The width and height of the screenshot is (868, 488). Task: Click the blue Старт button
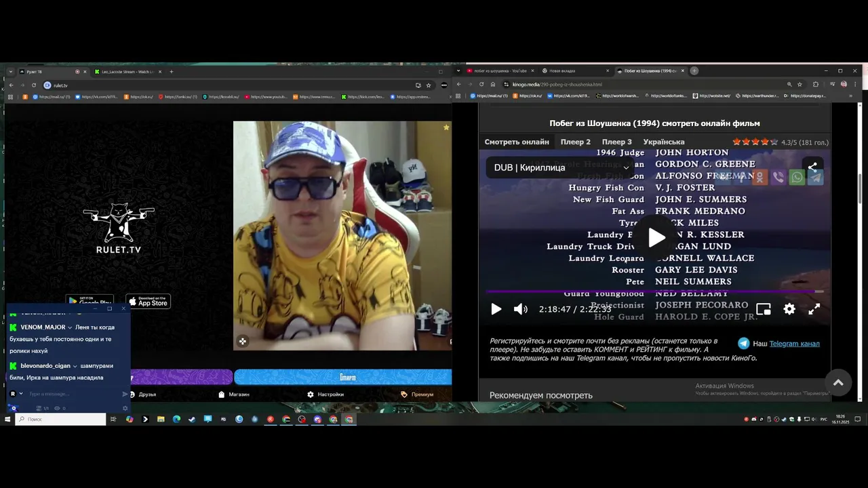[342, 377]
